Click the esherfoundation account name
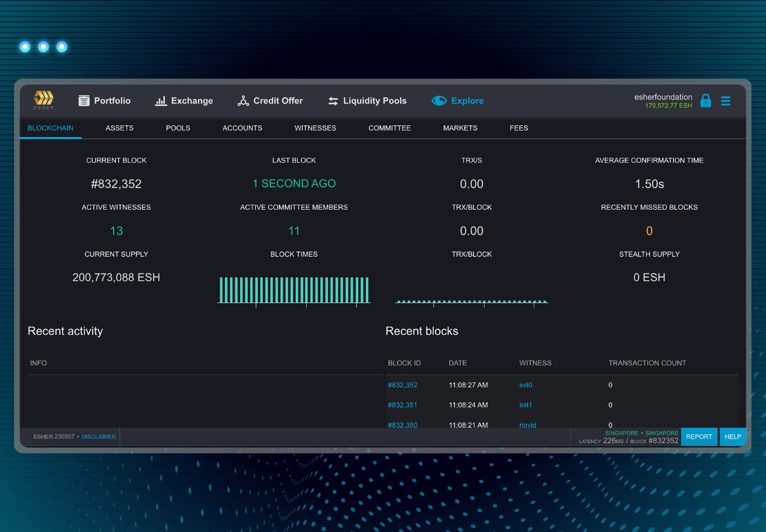766x532 pixels. tap(663, 97)
